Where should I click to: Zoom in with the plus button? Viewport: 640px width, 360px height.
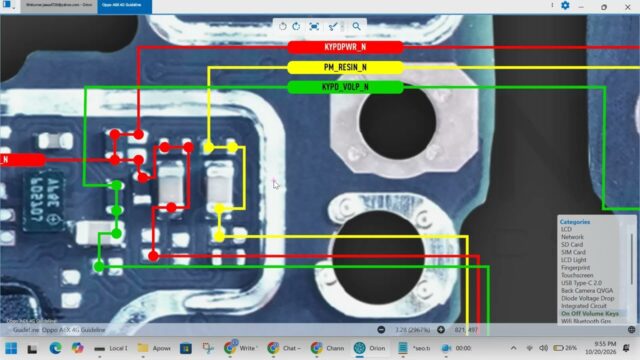(x=441, y=329)
